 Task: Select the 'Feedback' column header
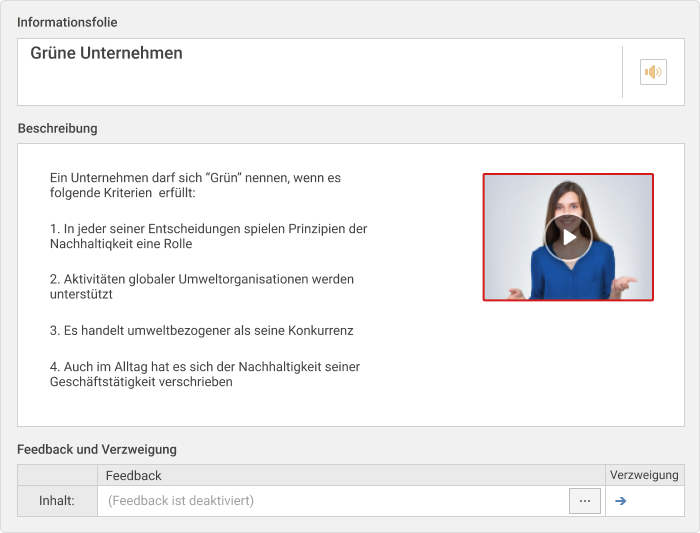351,475
